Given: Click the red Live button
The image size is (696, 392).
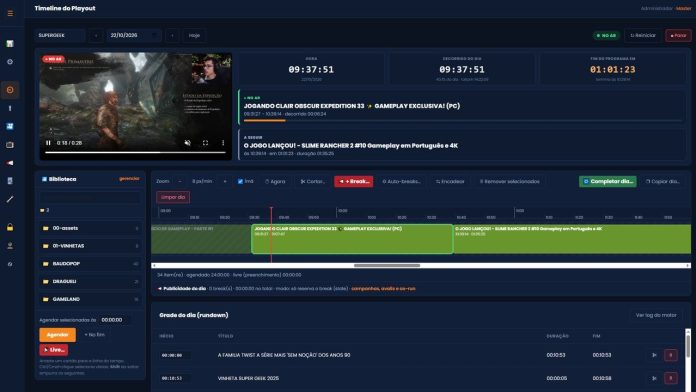Looking at the screenshot, I should [x=54, y=350].
